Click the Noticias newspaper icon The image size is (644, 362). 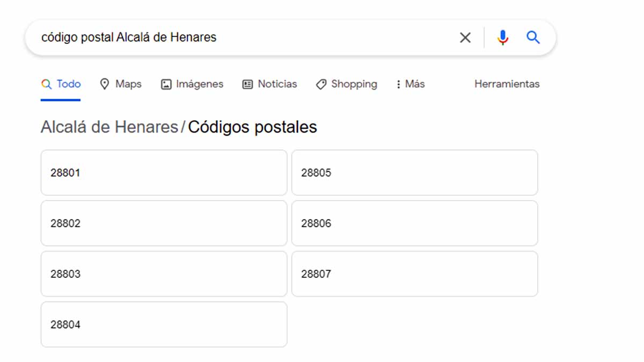(247, 84)
